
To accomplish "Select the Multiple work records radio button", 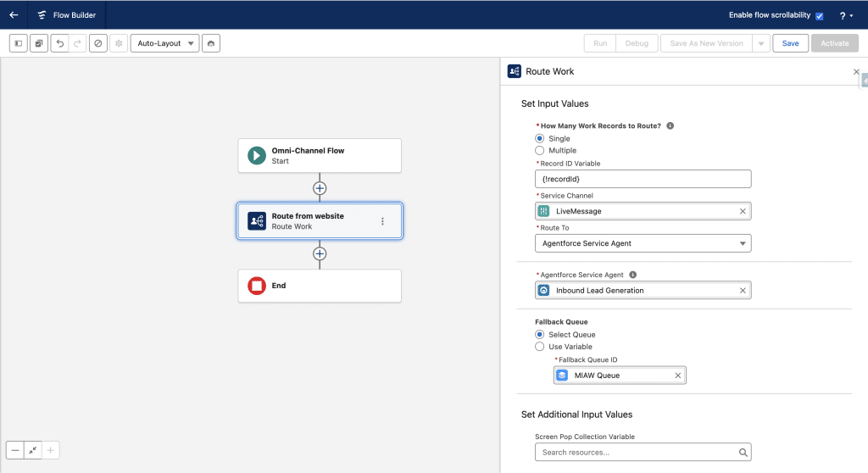I will click(540, 150).
